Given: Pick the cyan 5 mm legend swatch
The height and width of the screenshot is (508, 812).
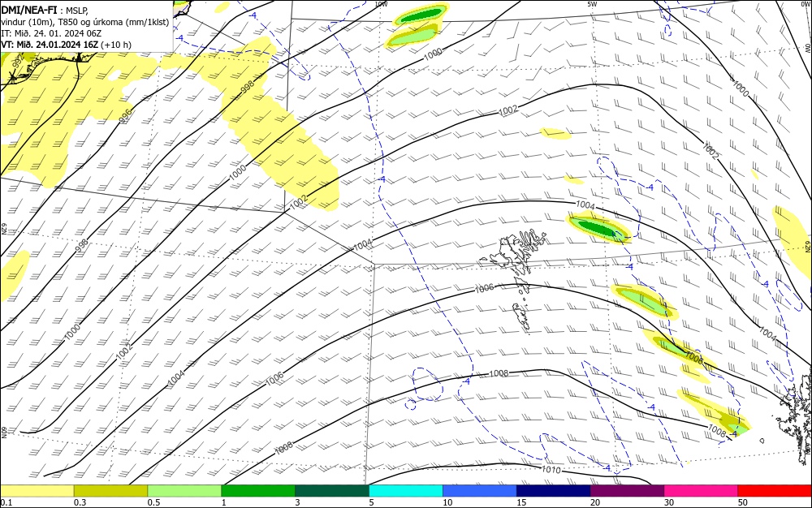Looking at the screenshot, I should (x=405, y=491).
